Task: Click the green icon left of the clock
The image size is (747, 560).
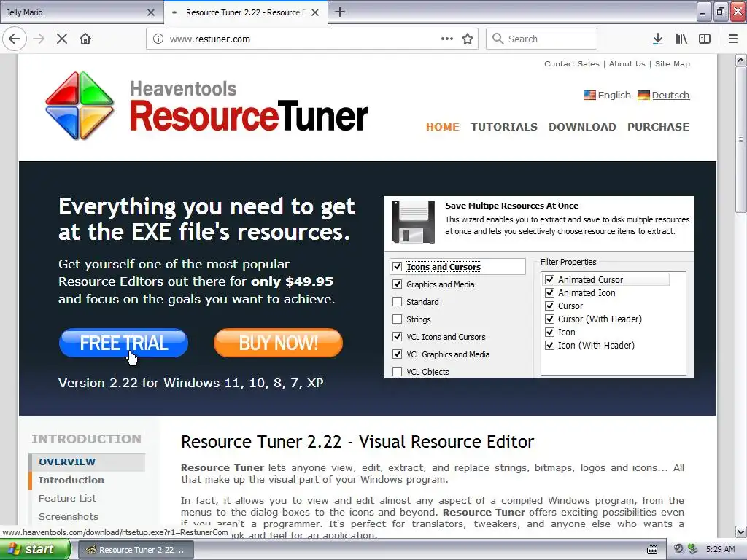Action: click(693, 549)
